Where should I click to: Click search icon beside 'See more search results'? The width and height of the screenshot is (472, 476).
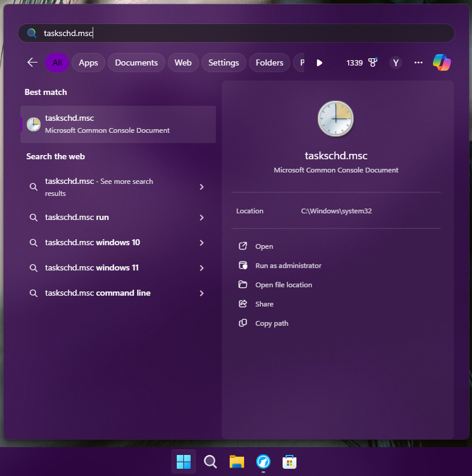(34, 187)
